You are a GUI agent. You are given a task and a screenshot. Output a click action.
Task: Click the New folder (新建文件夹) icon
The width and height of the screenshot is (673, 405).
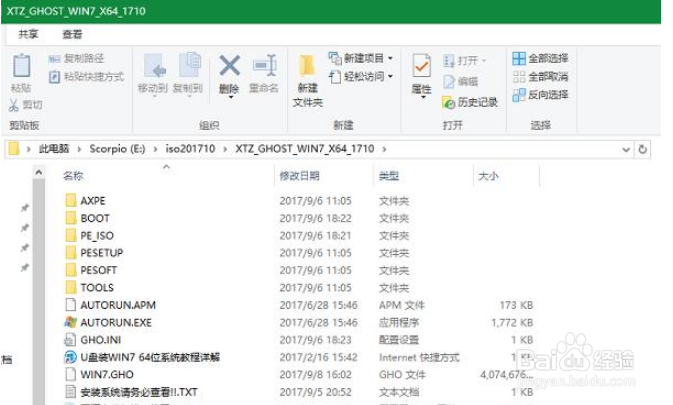point(307,66)
